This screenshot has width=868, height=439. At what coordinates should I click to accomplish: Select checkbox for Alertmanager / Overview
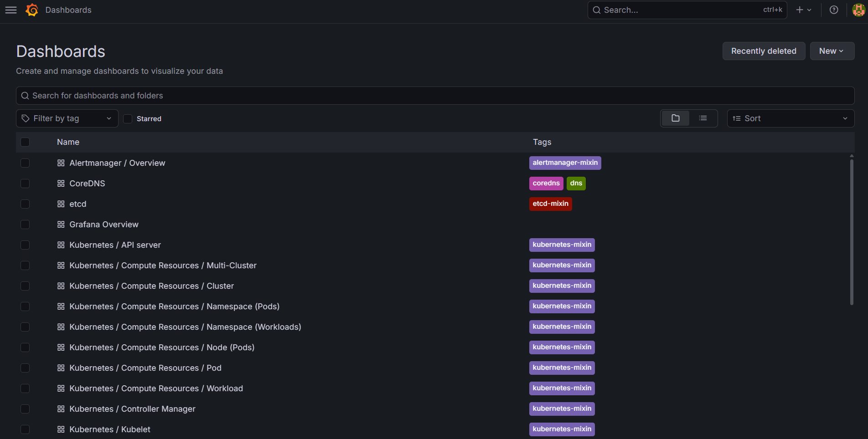[25, 163]
